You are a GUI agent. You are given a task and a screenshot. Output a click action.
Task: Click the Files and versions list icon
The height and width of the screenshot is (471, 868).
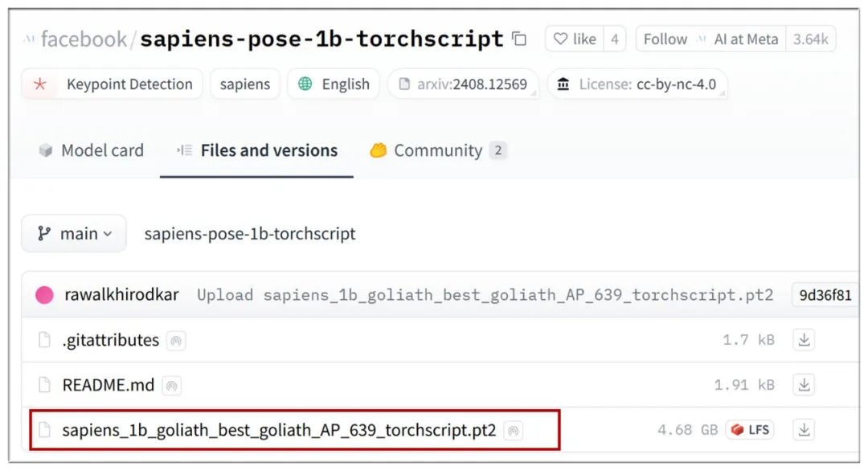[x=185, y=150]
